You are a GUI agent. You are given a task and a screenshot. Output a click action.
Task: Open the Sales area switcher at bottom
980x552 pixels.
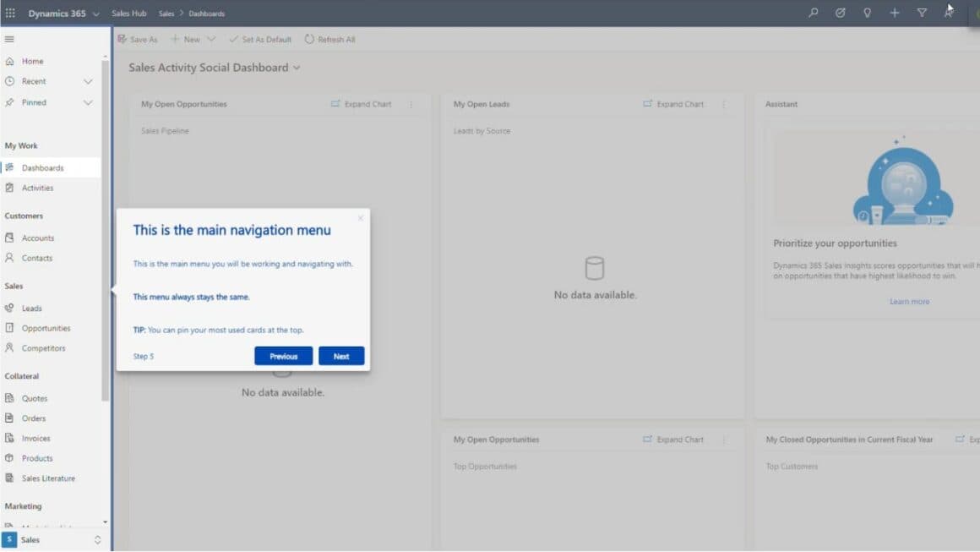[x=52, y=539]
